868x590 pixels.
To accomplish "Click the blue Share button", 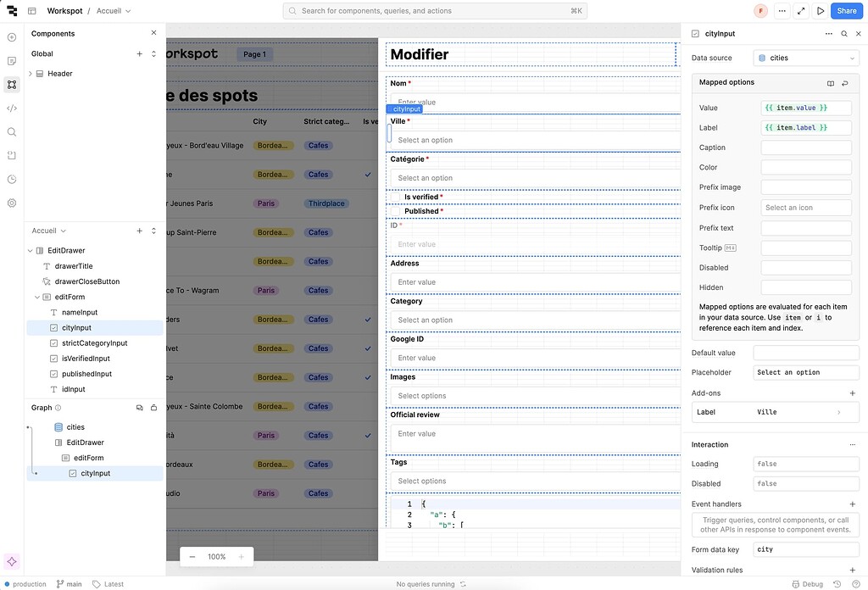I will (x=847, y=10).
